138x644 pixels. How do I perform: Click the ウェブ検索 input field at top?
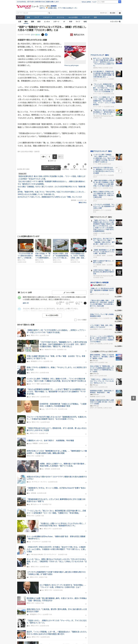[x=108, y=2]
